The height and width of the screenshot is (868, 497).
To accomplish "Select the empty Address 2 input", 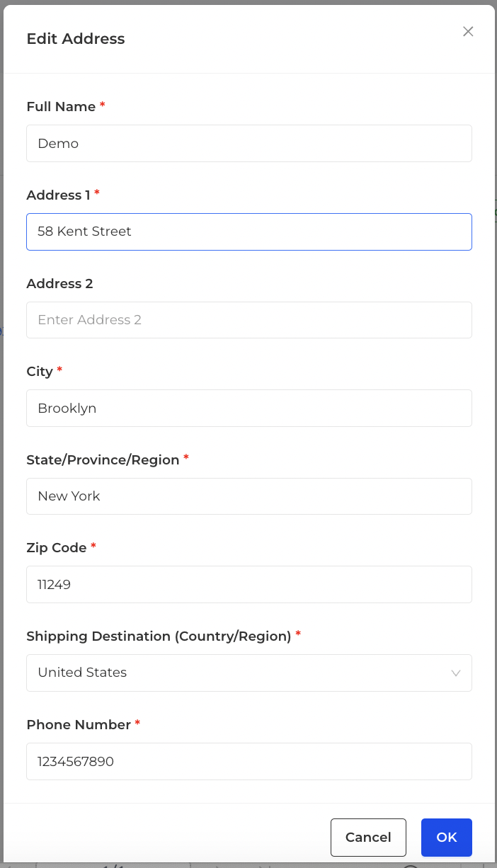I will [x=249, y=320].
